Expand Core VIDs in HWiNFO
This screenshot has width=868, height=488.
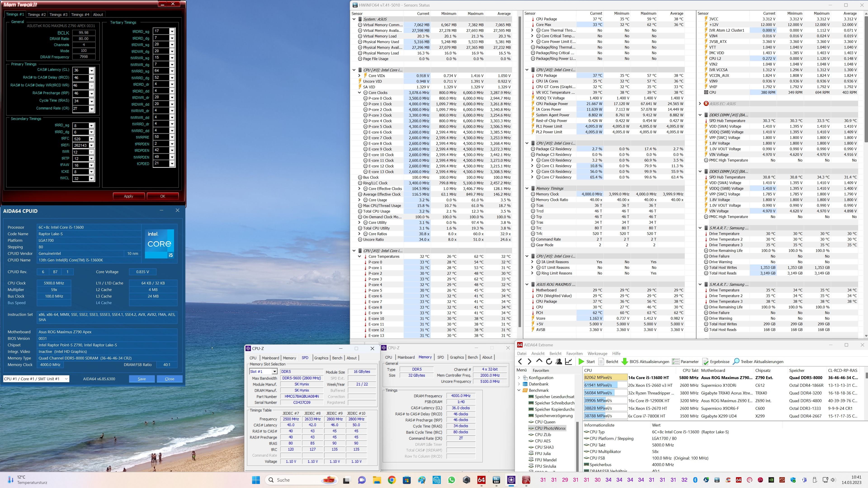coord(360,76)
